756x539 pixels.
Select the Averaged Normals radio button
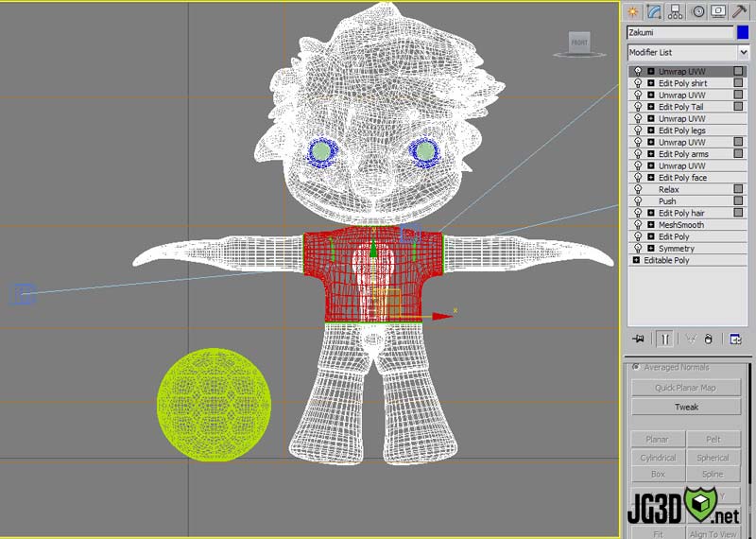pos(636,367)
